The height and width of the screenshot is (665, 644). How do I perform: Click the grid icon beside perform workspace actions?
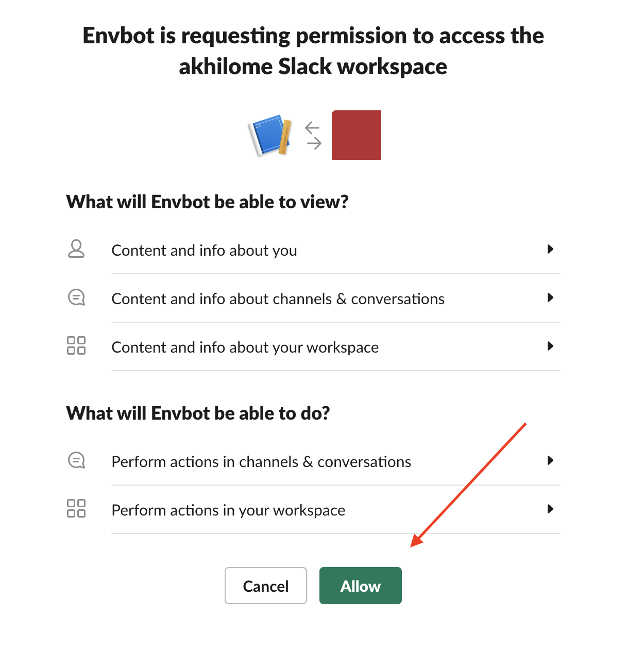tap(76, 508)
